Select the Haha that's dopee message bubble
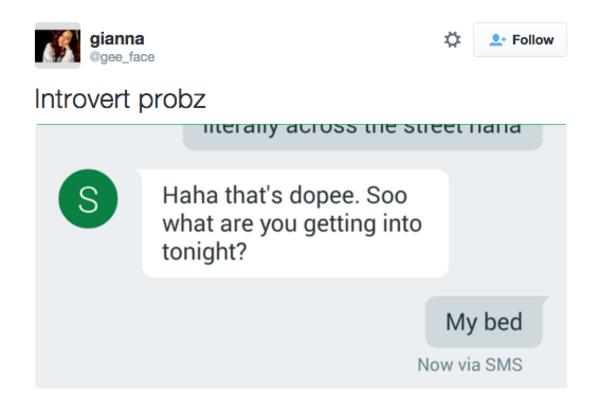The image size is (600, 395). coord(295,223)
